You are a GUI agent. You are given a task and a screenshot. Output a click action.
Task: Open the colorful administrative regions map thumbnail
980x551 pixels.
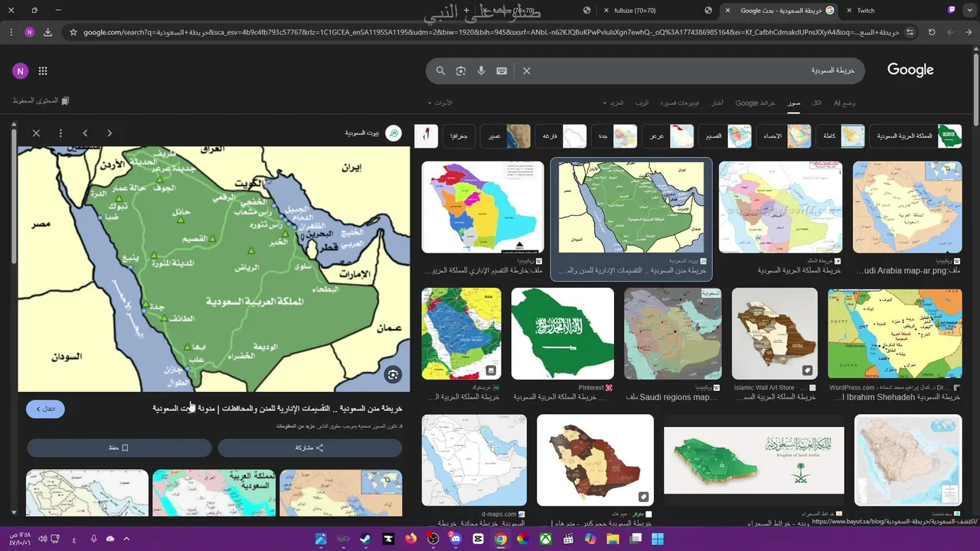coord(482,207)
